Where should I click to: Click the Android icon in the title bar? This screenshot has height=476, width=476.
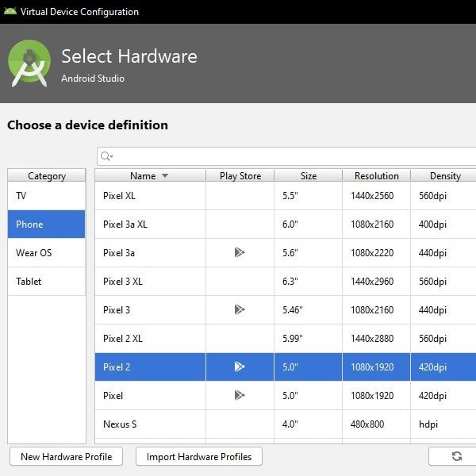pyautogui.click(x=10, y=11)
